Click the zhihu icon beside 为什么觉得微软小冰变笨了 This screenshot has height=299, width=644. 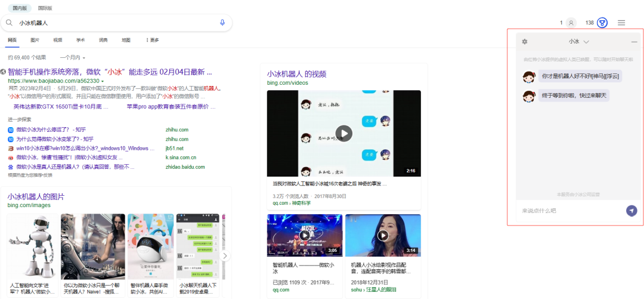[x=11, y=140]
